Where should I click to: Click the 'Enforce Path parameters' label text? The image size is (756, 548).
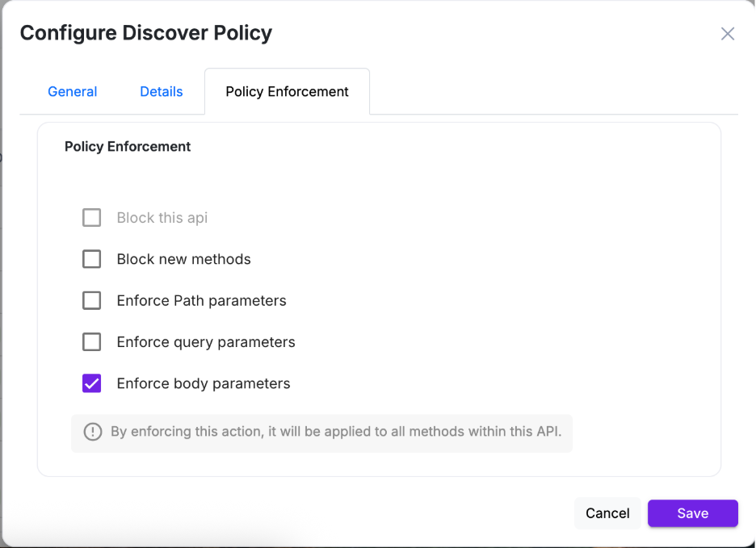[201, 301]
